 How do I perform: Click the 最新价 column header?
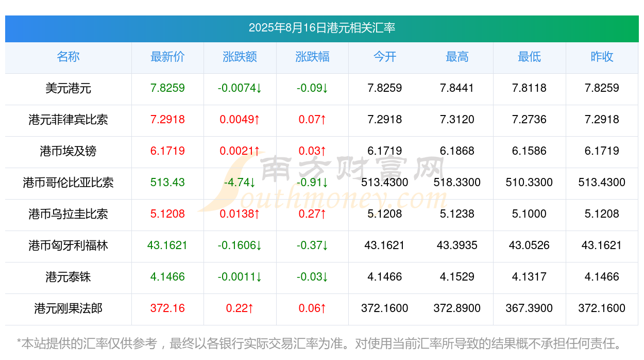click(167, 57)
